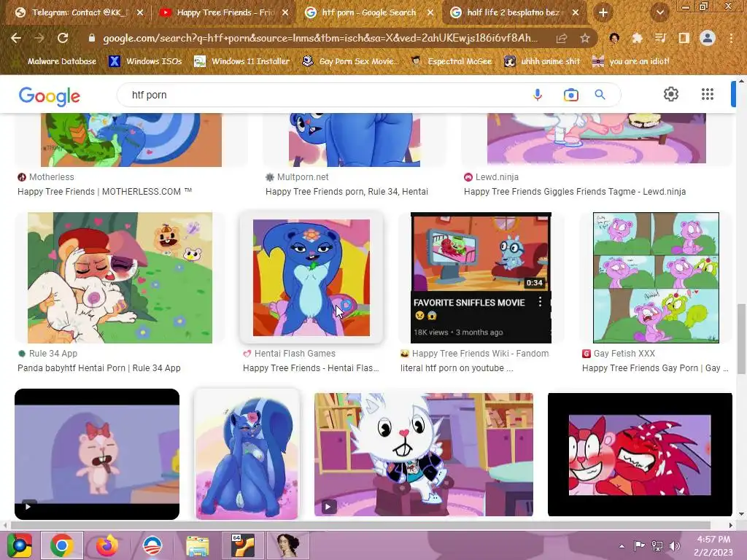Image resolution: width=747 pixels, height=560 pixels.
Task: Submit search with the magnifier icon
Action: pyautogui.click(x=600, y=95)
